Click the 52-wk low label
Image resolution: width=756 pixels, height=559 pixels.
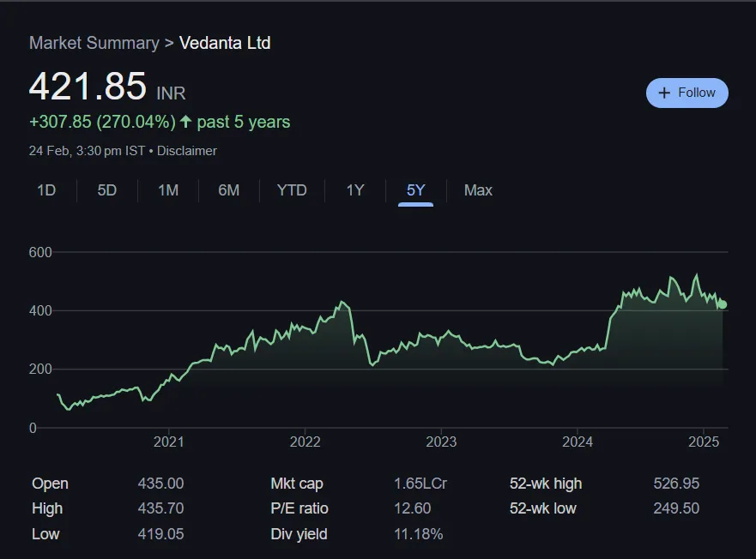pyautogui.click(x=543, y=508)
